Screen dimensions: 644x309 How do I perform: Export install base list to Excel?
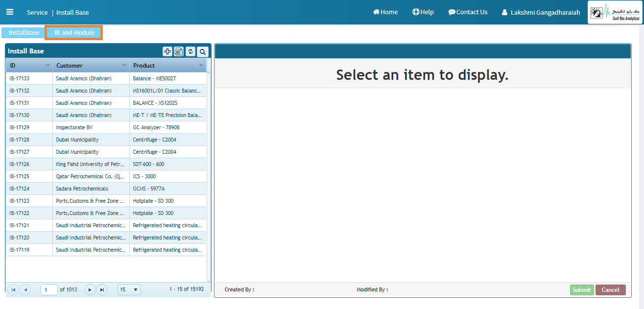click(x=179, y=51)
